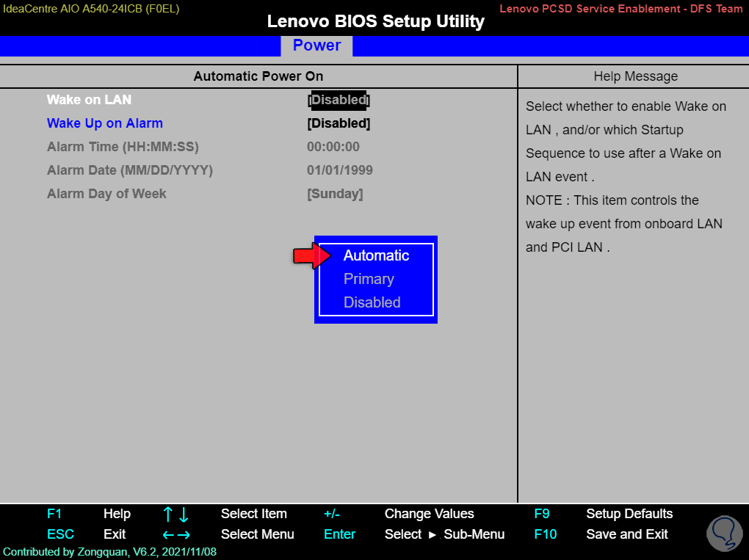The height and width of the screenshot is (560, 749).
Task: Click the 00:00:00 alarm time value
Action: tap(333, 147)
